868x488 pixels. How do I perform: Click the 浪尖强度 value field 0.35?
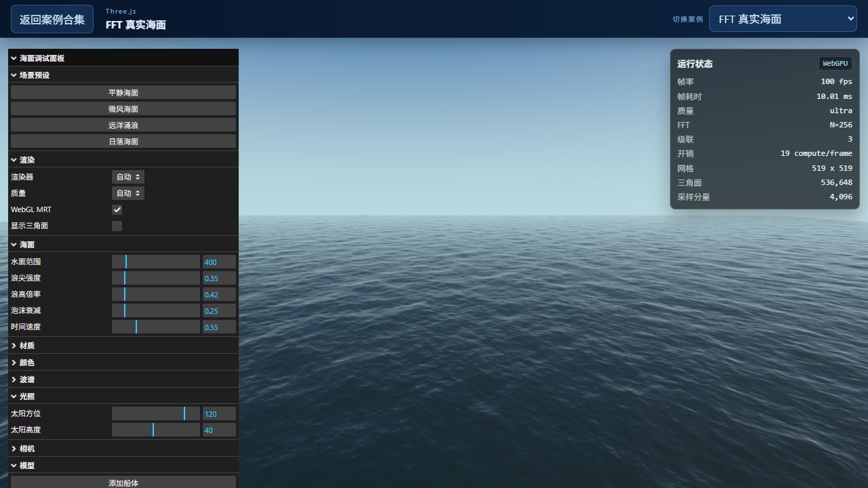[219, 278]
